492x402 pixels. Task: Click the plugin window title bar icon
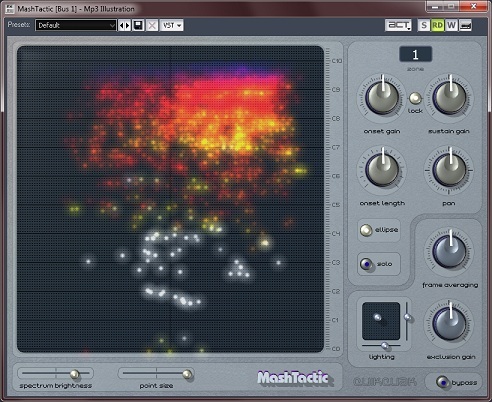point(10,9)
